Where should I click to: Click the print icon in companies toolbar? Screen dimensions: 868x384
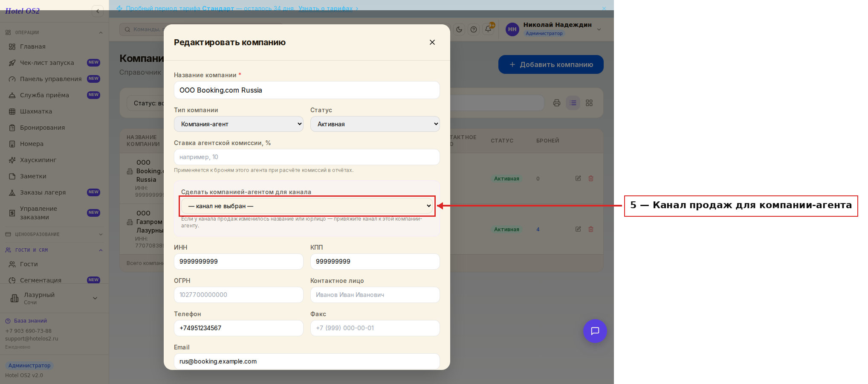(557, 103)
